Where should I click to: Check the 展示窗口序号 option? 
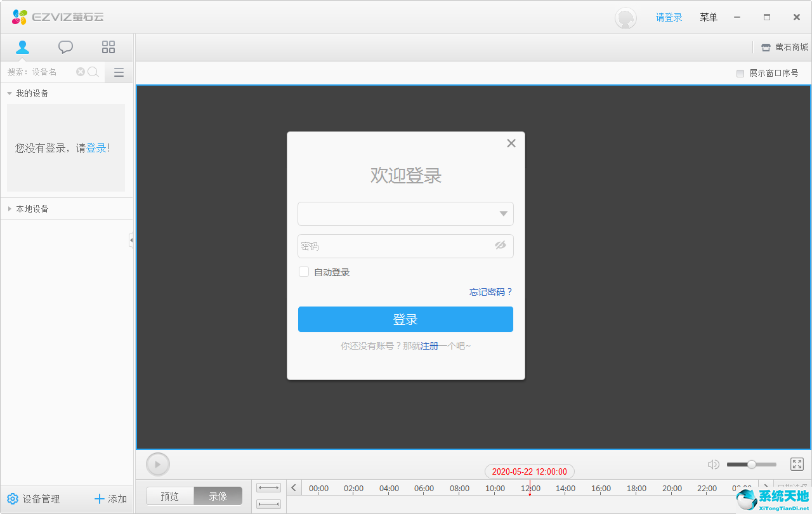click(x=740, y=74)
